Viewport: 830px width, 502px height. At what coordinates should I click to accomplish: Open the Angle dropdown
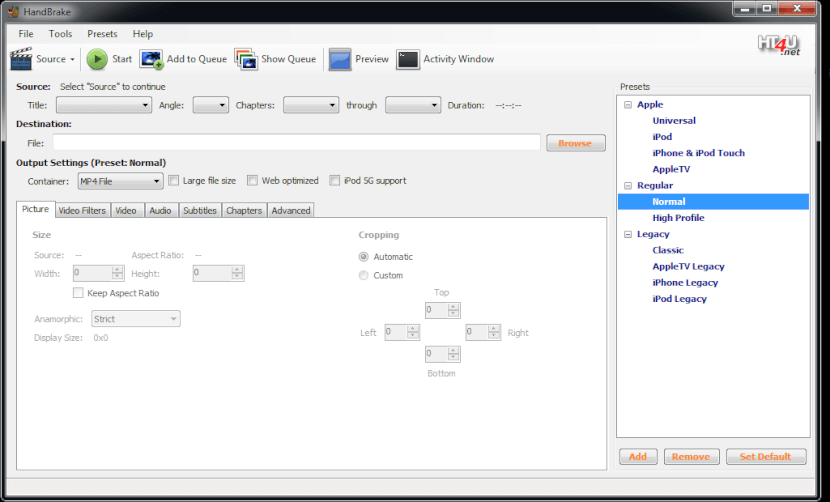[211, 105]
